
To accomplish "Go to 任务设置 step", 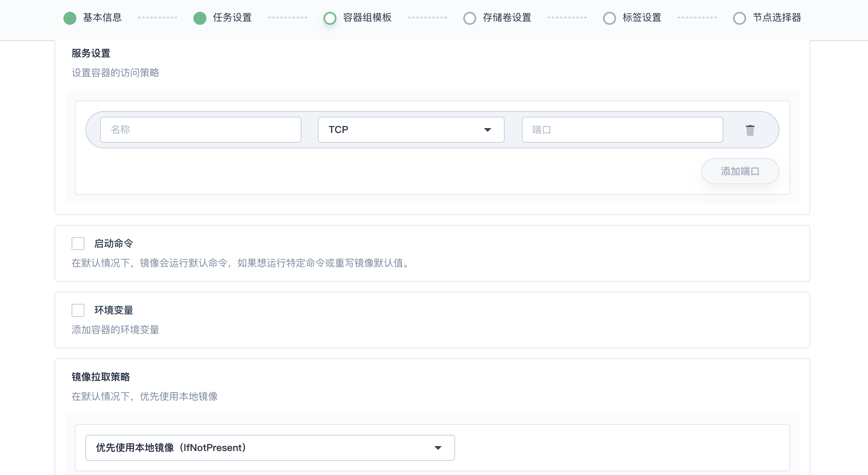I will pos(223,18).
